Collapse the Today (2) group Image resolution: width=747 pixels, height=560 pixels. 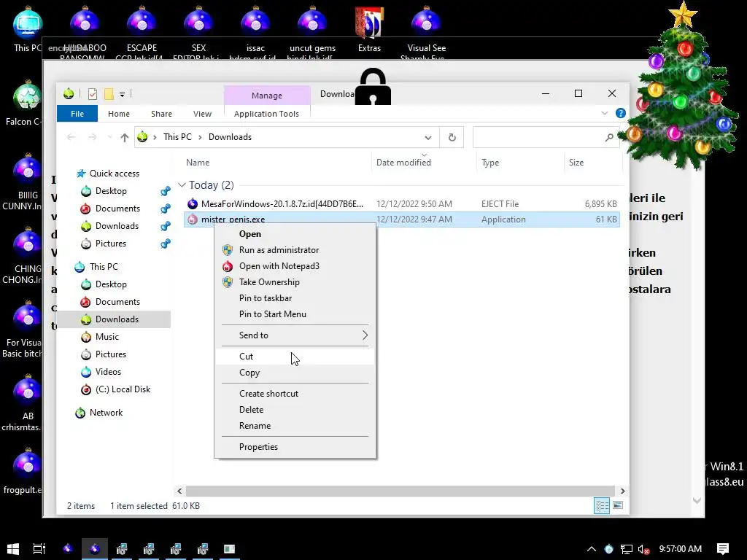[x=182, y=184]
